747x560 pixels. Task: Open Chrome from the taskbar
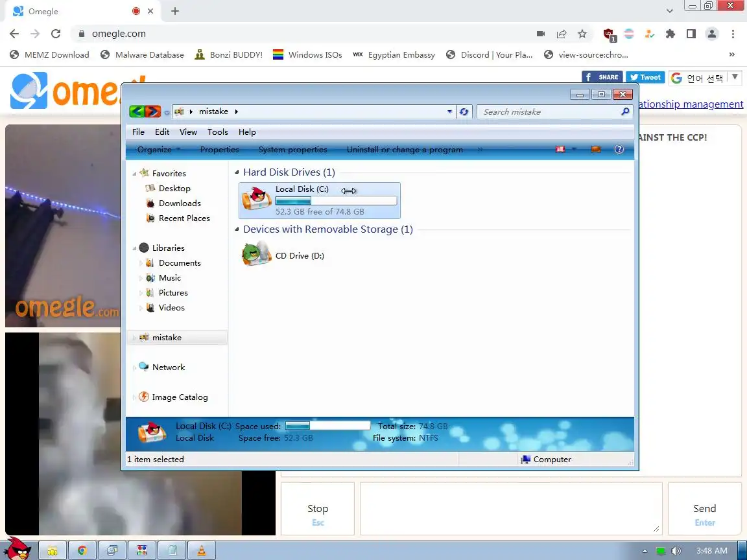tap(82, 550)
